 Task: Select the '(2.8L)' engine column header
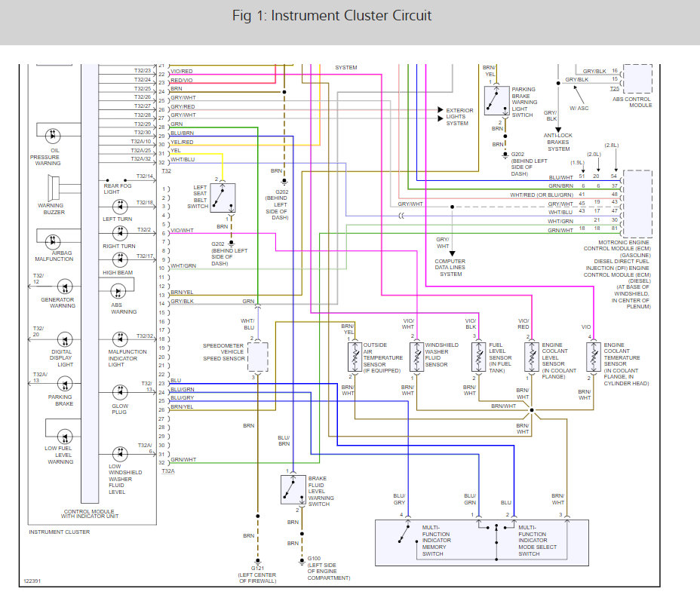[612, 145]
